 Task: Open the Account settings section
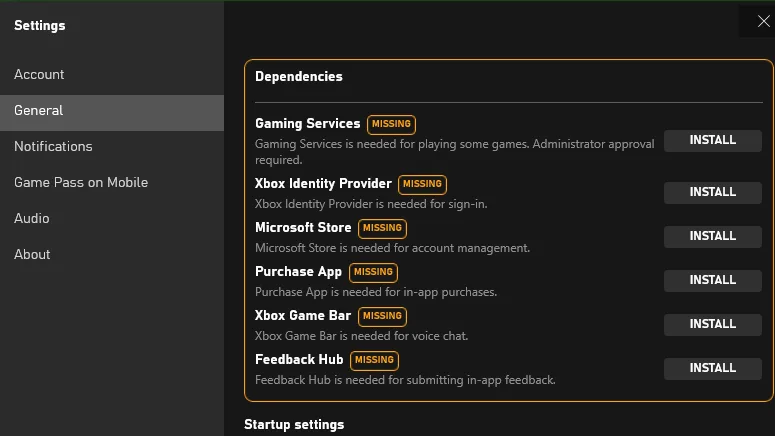click(x=112, y=74)
